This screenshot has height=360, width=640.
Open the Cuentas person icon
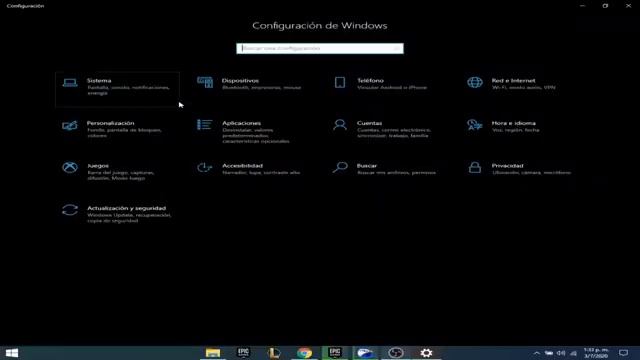[340, 124]
